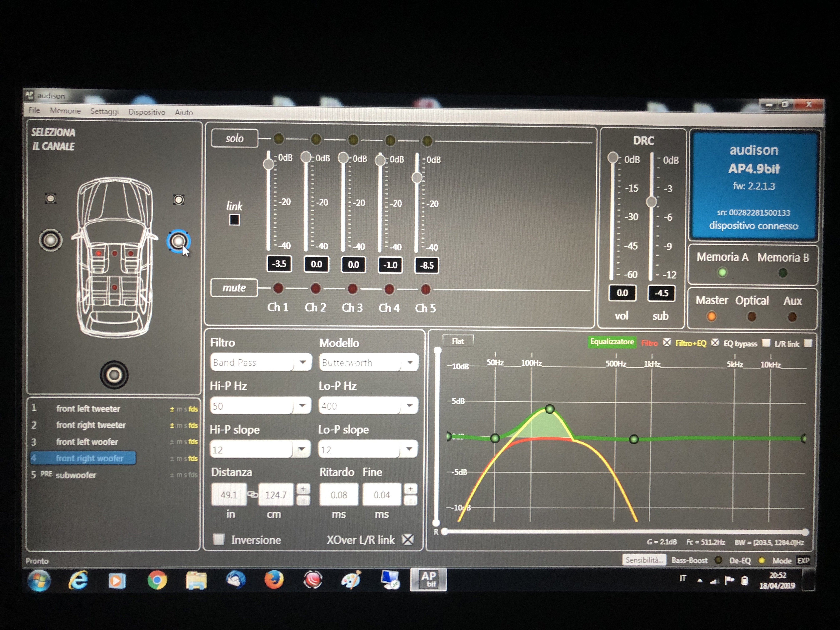Increase Distanza with plus stepper
This screenshot has height=630, width=840.
point(303,489)
